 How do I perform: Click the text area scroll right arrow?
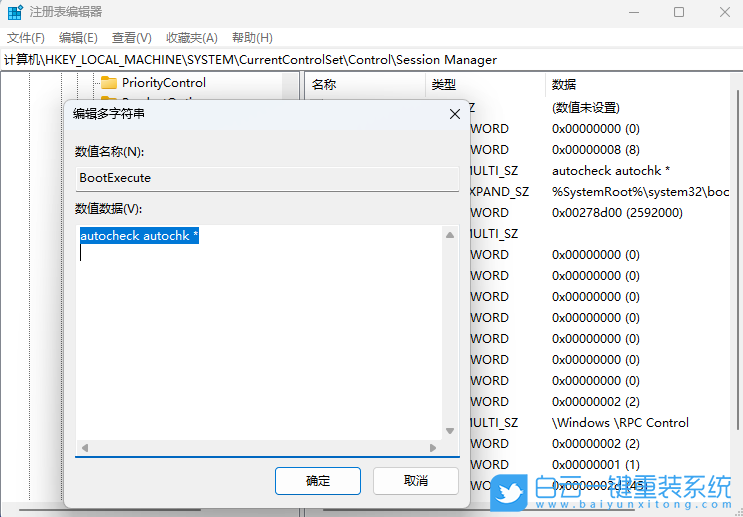[x=433, y=448]
